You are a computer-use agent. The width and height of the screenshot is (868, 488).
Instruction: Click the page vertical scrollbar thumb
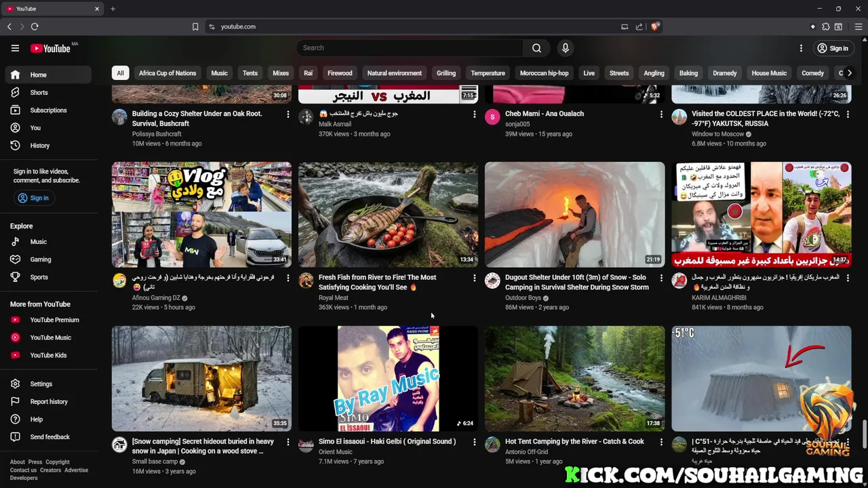[864, 434]
